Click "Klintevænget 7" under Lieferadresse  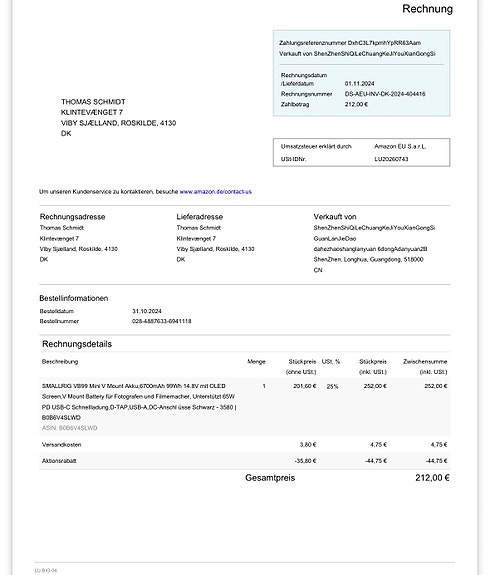coord(196,238)
